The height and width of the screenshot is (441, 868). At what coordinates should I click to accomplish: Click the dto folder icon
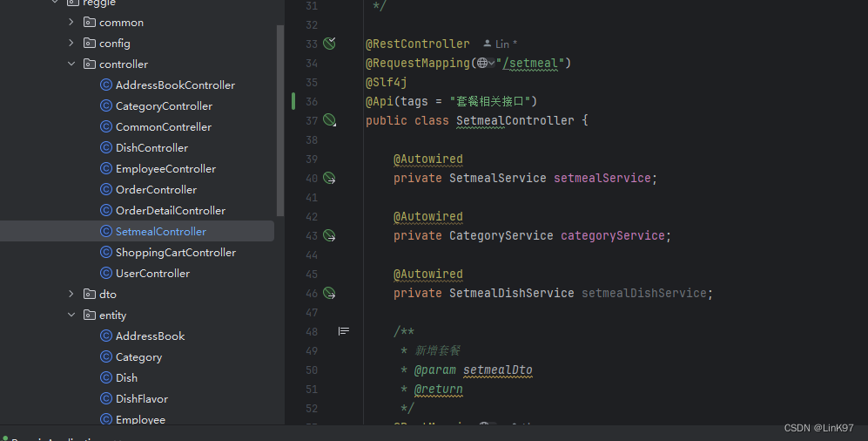click(x=89, y=295)
